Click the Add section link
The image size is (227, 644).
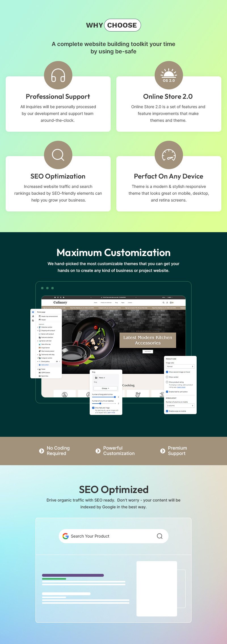(45, 365)
